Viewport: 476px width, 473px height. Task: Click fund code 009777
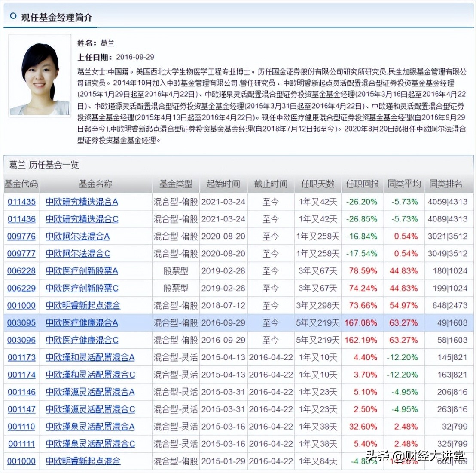pos(21,254)
